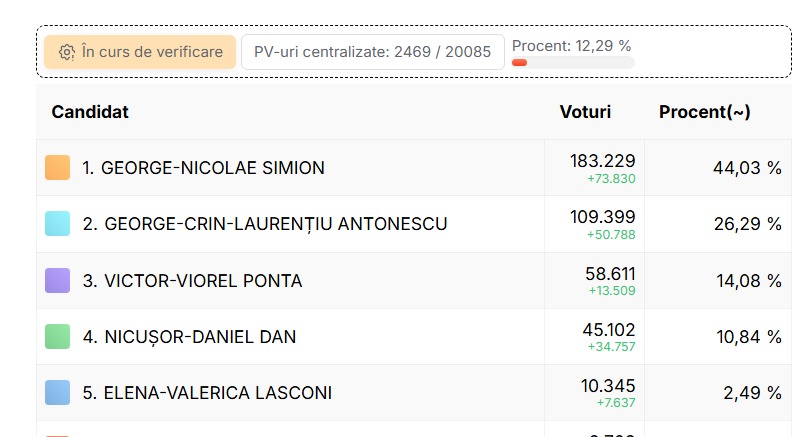
Task: Open the PV-uri centralizate 2469 / 20085 box
Action: pos(372,52)
